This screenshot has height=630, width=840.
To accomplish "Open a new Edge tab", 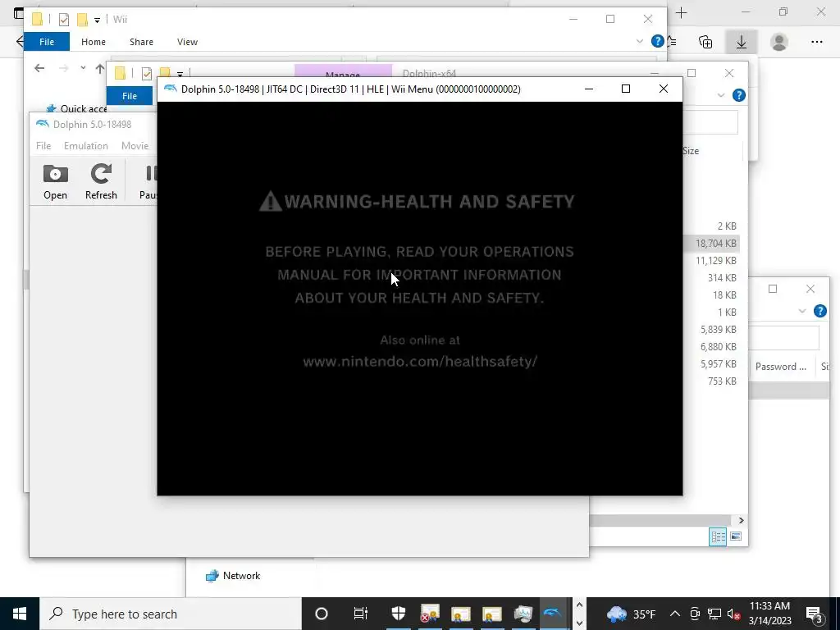I will [x=681, y=13].
